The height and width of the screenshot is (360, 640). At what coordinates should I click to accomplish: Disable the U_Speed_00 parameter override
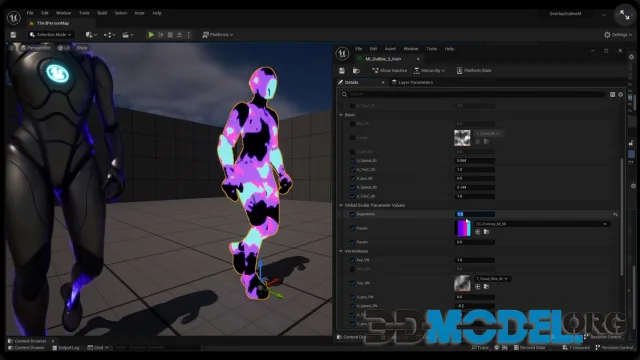pyautogui.click(x=352, y=160)
